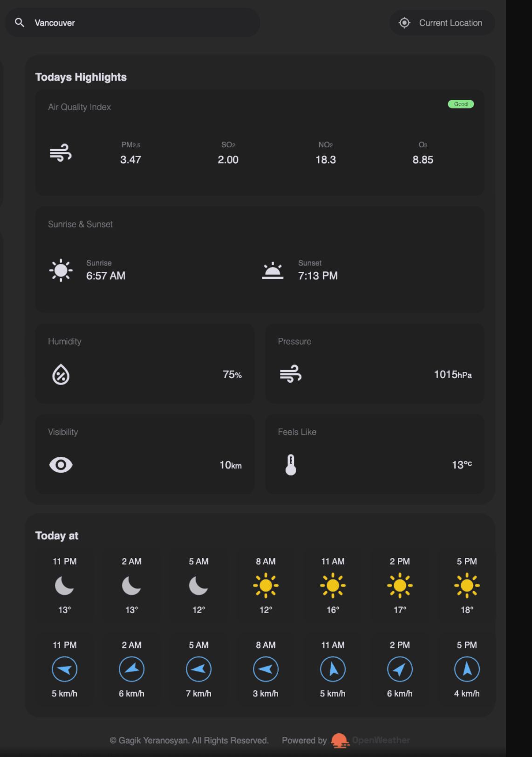Click the 2 PM wind direction arrow
Image resolution: width=532 pixels, height=757 pixels.
(400, 669)
